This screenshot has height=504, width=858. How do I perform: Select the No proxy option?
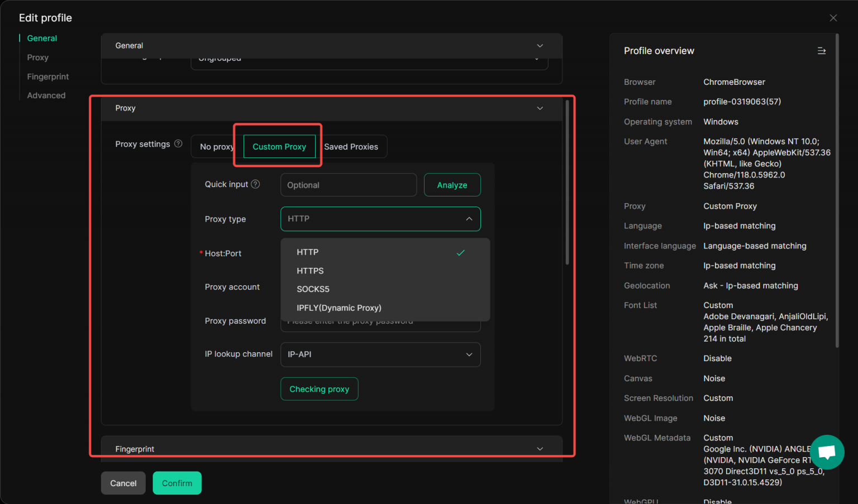(x=217, y=146)
